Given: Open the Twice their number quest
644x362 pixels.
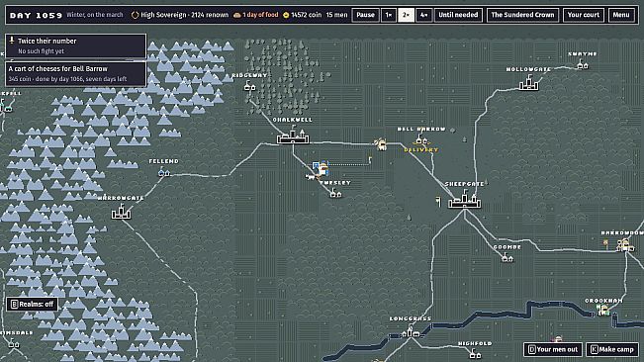Looking at the screenshot, I should click(75, 45).
